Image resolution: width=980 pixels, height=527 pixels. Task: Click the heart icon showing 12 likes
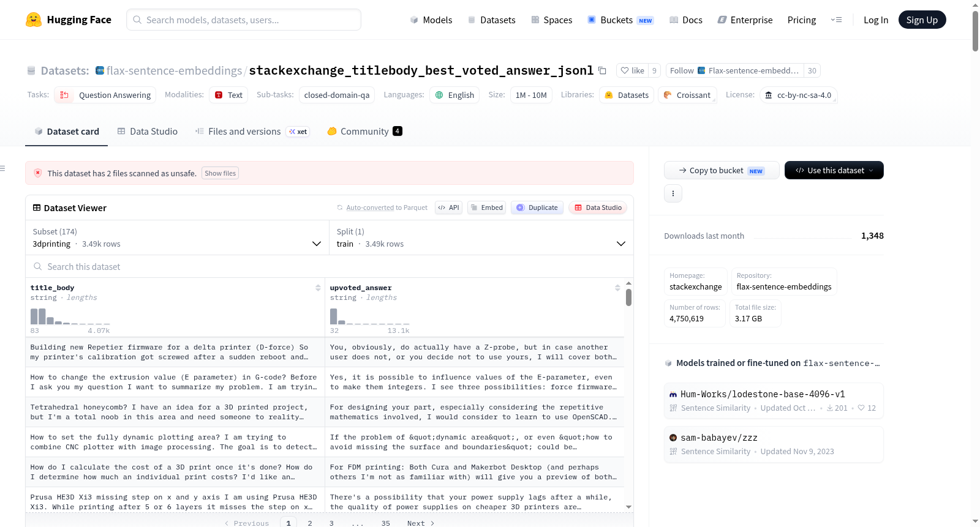861,408
